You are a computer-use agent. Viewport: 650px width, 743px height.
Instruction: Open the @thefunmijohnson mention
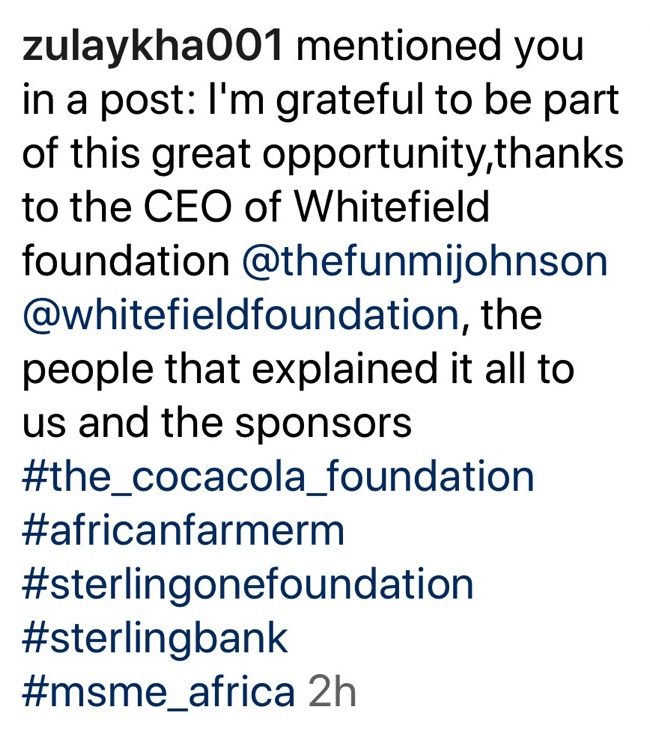coord(424,262)
